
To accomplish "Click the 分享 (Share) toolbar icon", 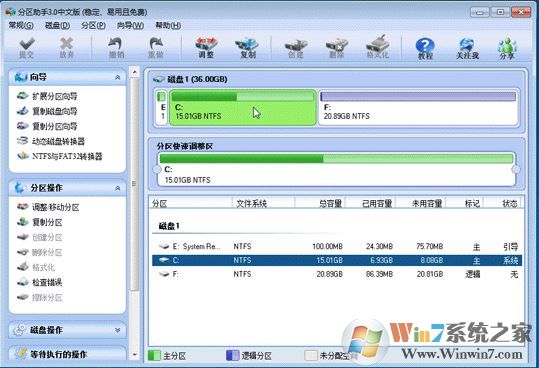I will click(x=507, y=48).
